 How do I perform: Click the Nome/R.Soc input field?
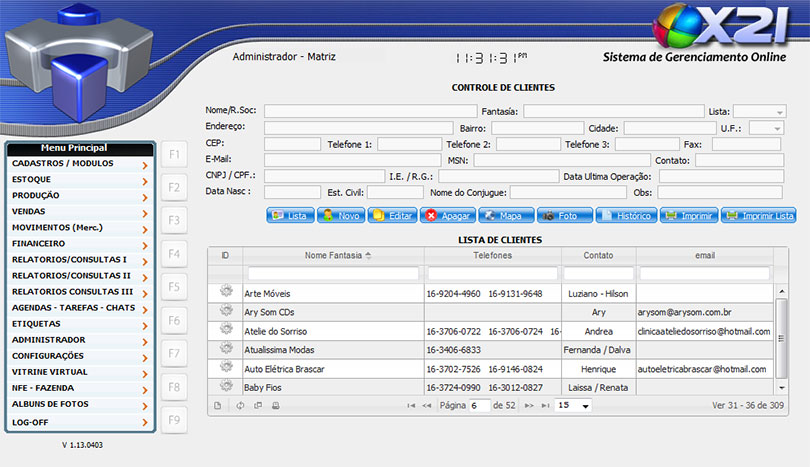[x=370, y=112]
